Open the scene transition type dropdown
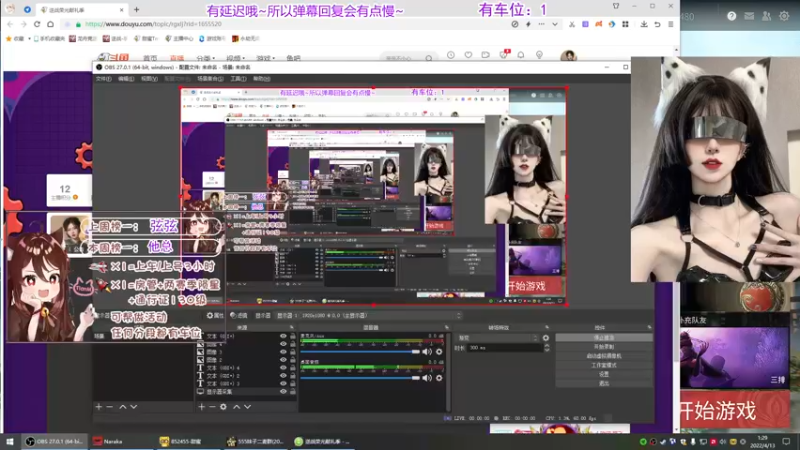 click(497, 338)
